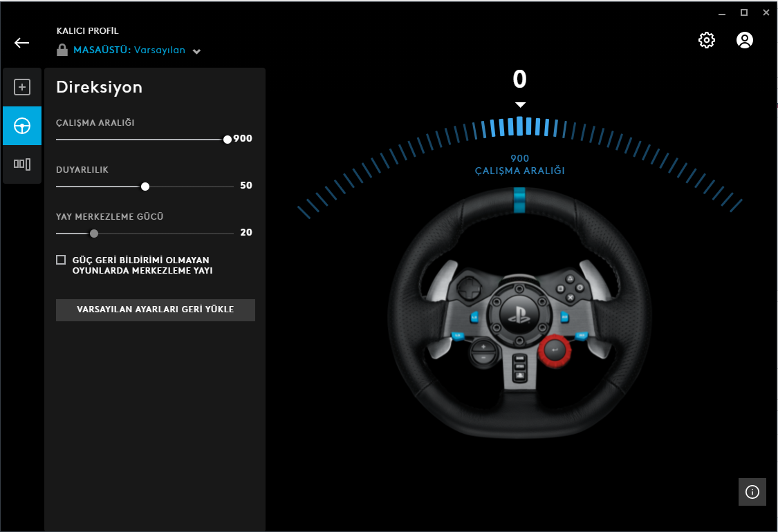This screenshot has width=778, height=532.
Task: Click VARSAYILAN AYARLARI GERİ YÜKLE button
Action: (156, 310)
